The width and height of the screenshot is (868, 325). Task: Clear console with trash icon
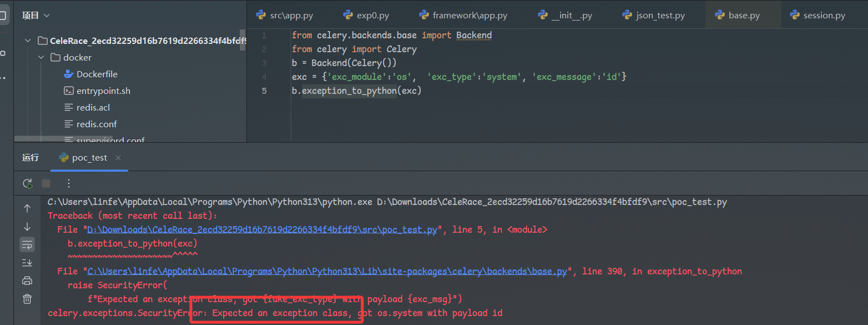[x=27, y=299]
